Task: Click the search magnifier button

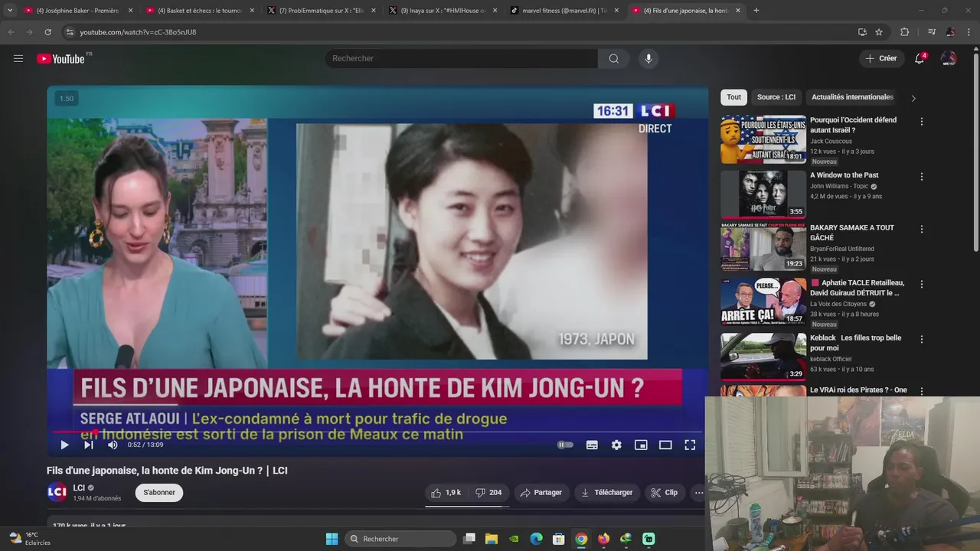Action: (614, 59)
